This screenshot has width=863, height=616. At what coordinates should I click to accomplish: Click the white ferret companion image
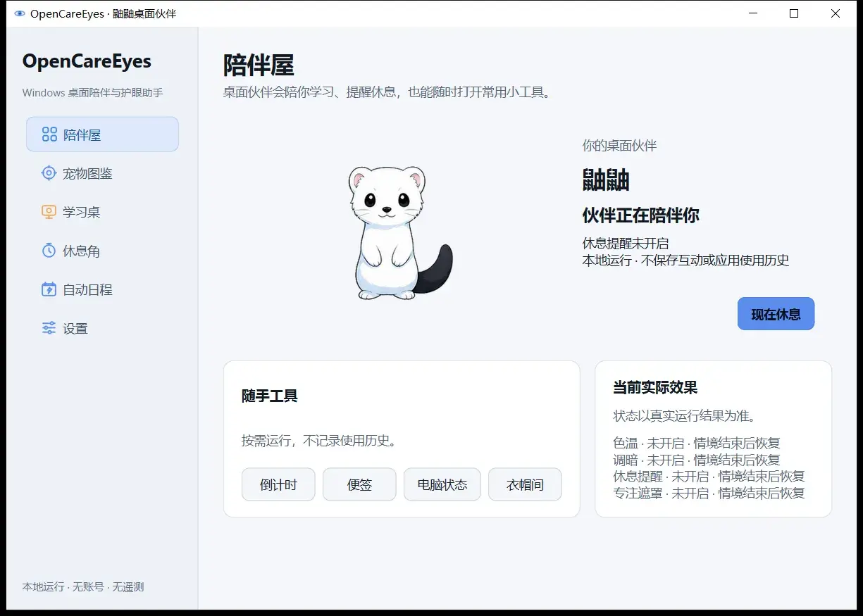pos(399,232)
